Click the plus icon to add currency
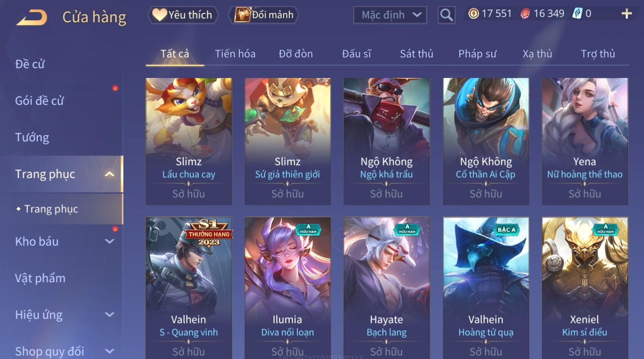 click(626, 14)
